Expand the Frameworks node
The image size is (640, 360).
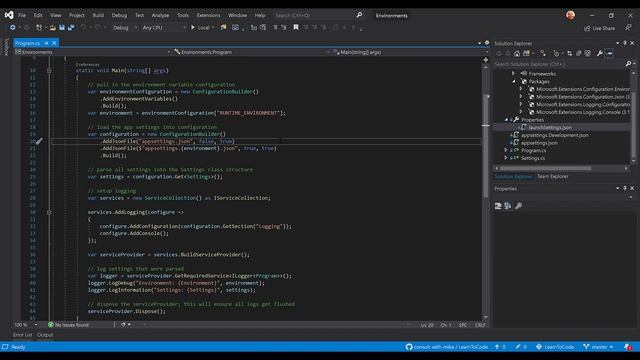pyautogui.click(x=513, y=73)
